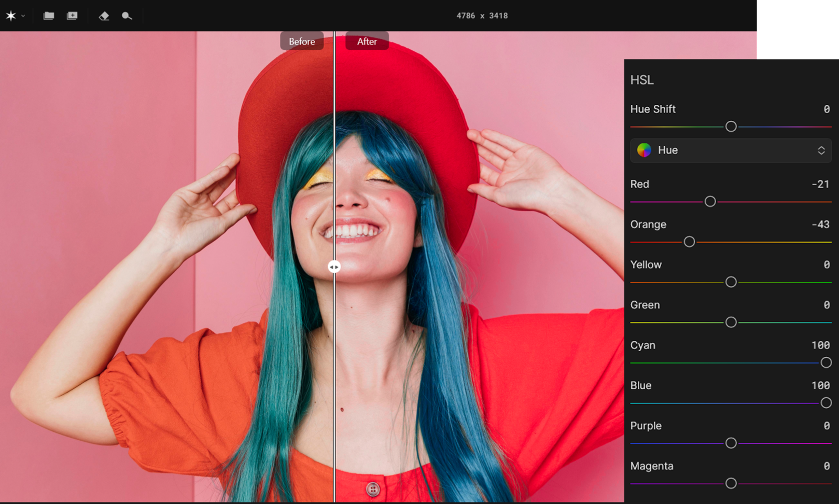
Task: Add a new image to edit
Action: pos(72,15)
